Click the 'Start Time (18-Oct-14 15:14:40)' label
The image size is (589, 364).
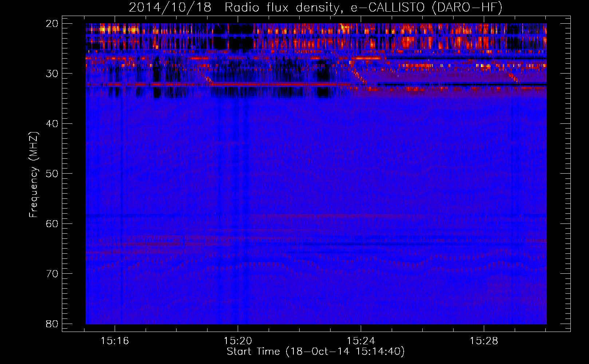(x=316, y=352)
